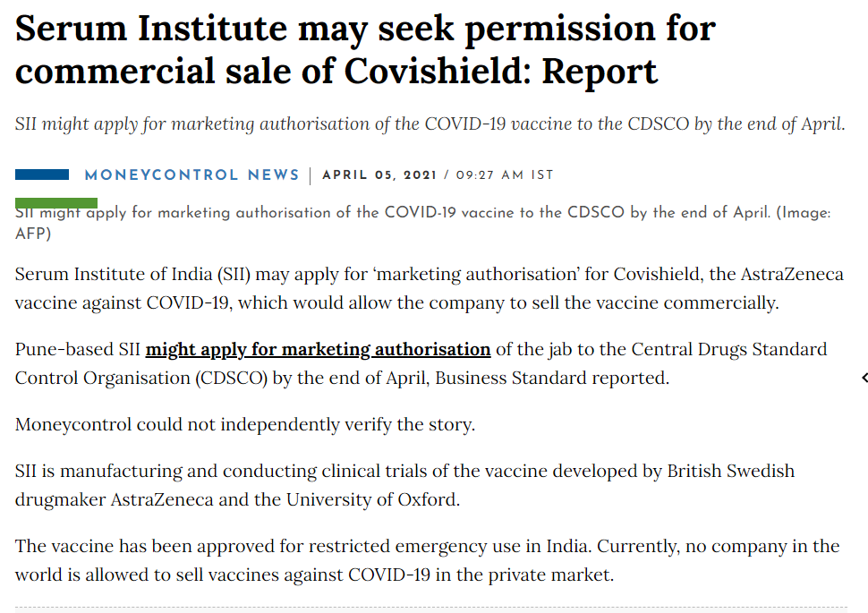This screenshot has width=868, height=613.
Task: Click the italic subheadline summary text
Action: (x=430, y=124)
